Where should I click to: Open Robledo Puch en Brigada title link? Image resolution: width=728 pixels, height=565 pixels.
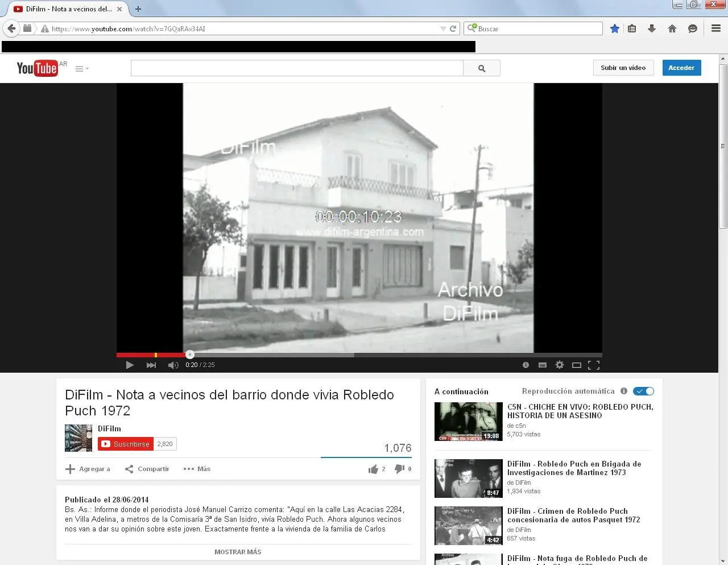(x=574, y=468)
